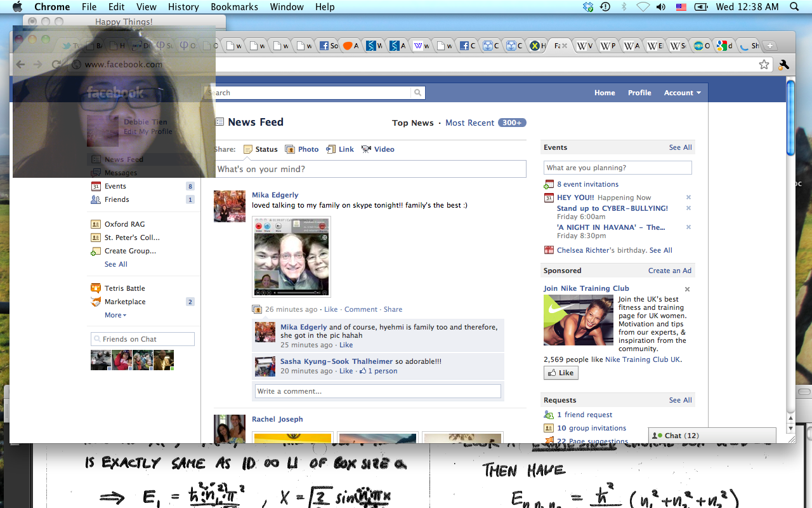
Task: Click the What's on your mind? field
Action: (370, 169)
